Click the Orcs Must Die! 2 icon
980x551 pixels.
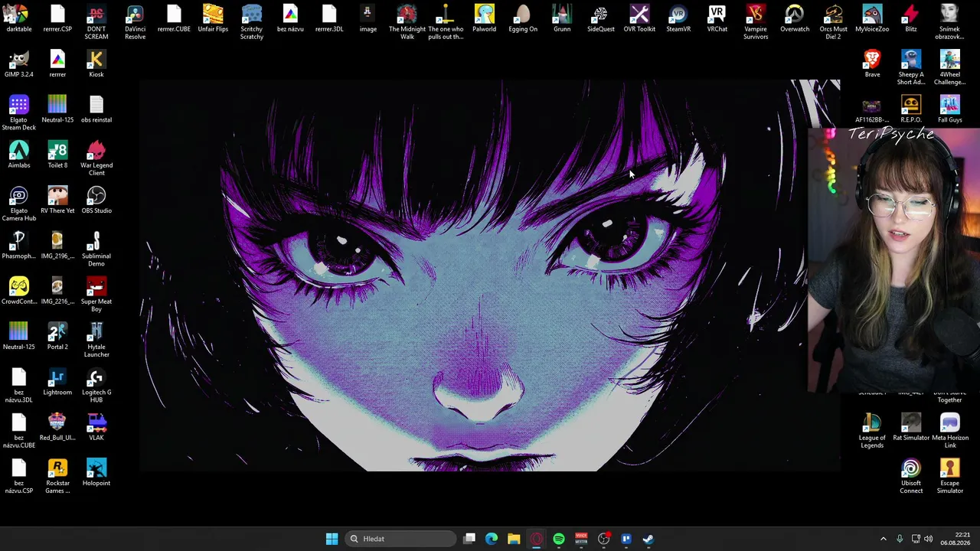[833, 22]
